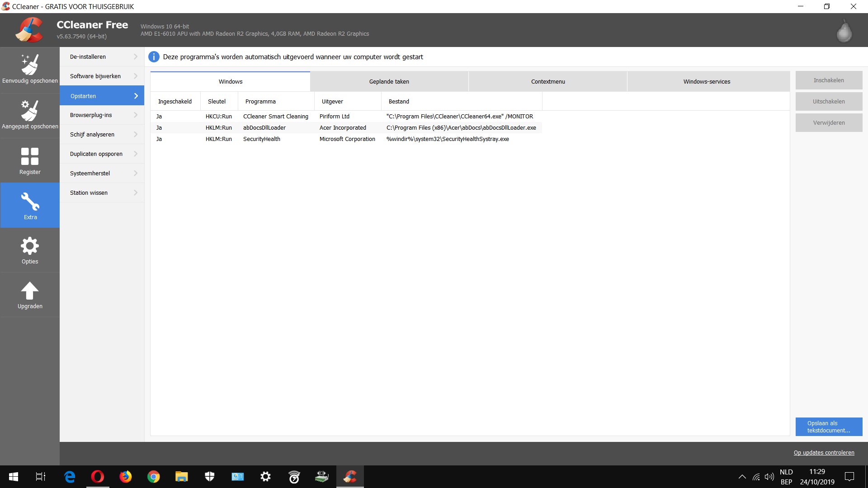Click Opslaan als tekstdocument button
Image resolution: width=868 pixels, height=488 pixels.
coord(829,427)
